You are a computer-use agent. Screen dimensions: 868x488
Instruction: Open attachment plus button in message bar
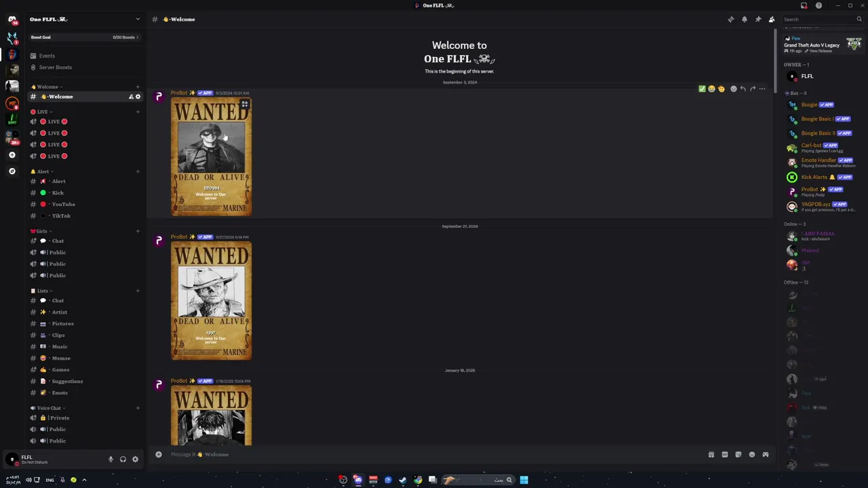[x=159, y=455]
